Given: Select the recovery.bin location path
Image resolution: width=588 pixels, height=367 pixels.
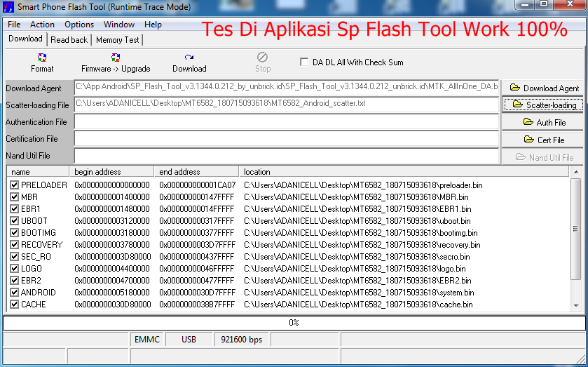Looking at the screenshot, I should point(362,245).
